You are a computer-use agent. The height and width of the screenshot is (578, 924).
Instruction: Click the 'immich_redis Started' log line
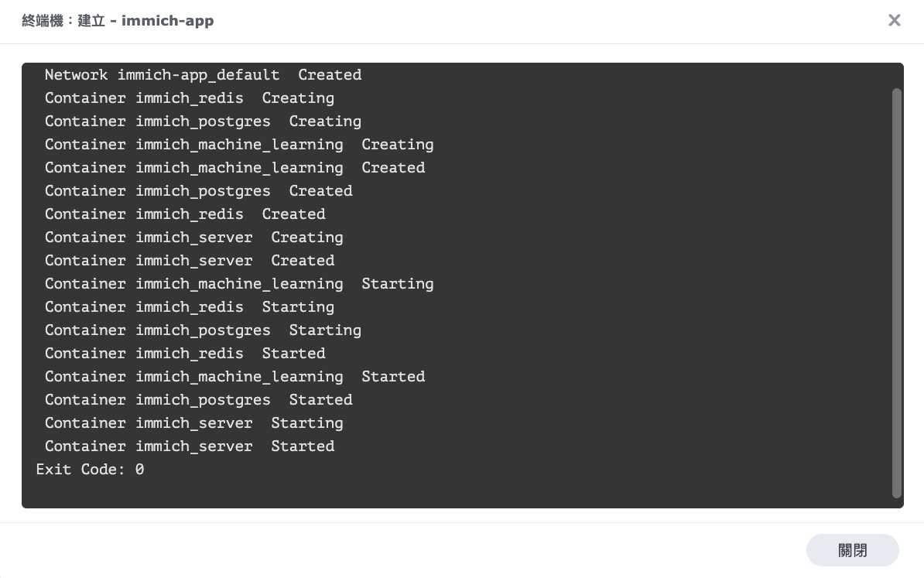coord(185,354)
